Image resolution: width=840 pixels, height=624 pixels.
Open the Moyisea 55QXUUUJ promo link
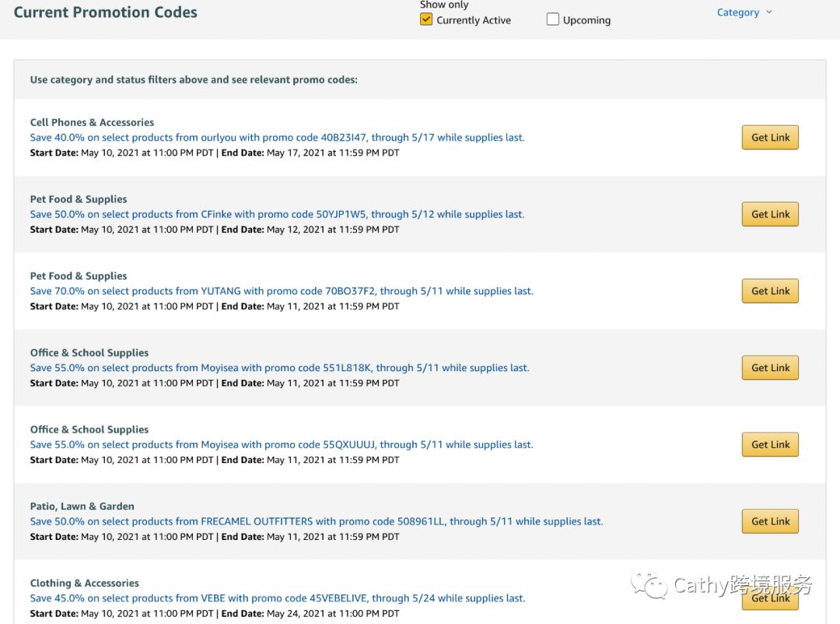282,444
